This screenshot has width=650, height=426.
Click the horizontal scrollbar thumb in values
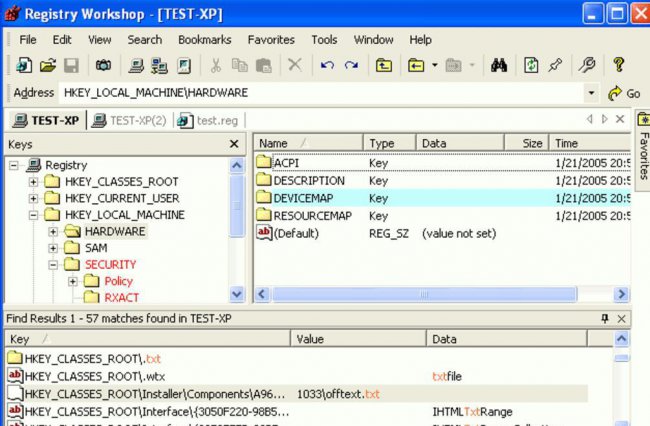pos(424,295)
